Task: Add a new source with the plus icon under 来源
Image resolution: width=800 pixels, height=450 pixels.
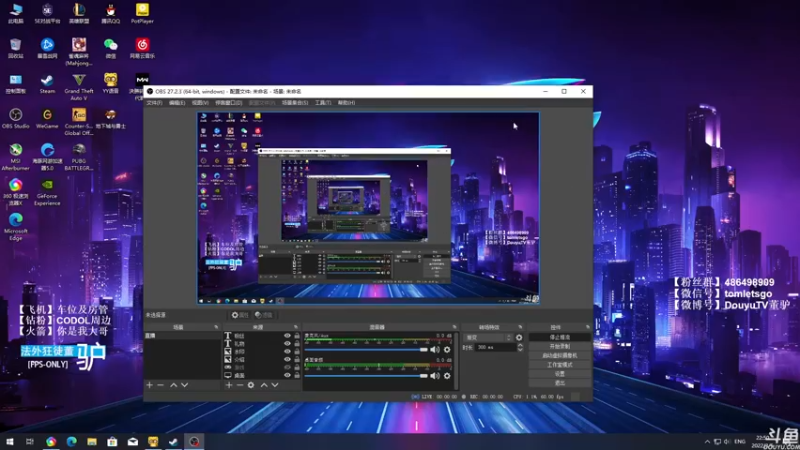Action: click(229, 385)
